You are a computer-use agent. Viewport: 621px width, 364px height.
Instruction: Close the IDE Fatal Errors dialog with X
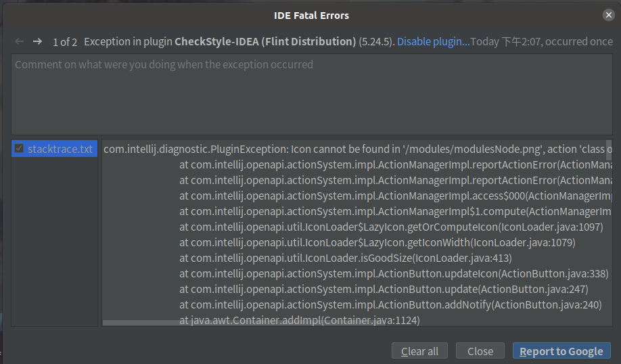(x=609, y=15)
